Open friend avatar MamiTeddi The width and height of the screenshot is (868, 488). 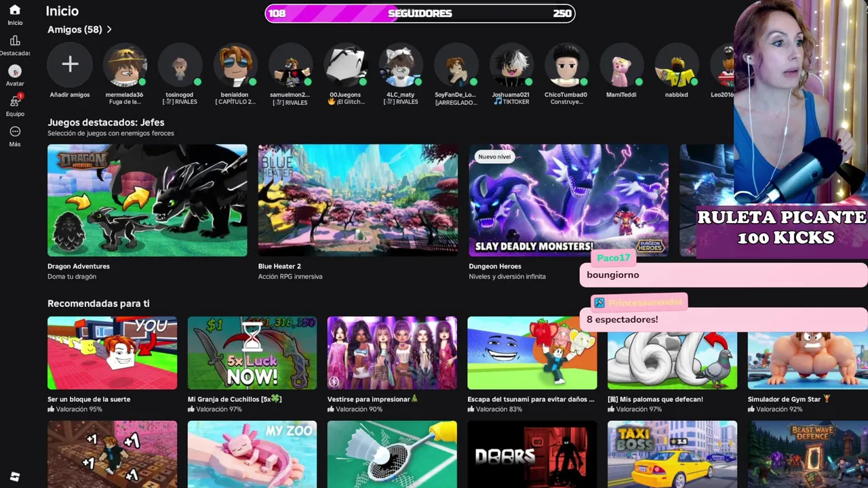pos(621,65)
